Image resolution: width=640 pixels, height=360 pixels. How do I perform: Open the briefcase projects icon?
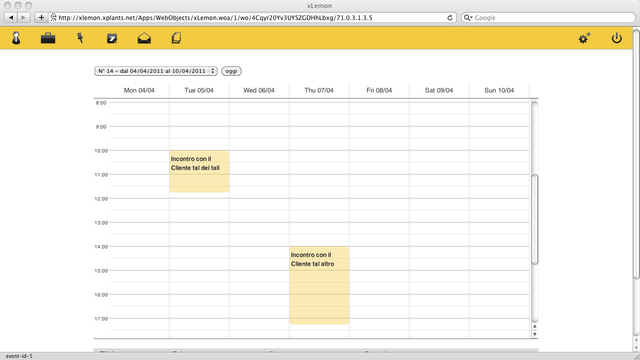click(48, 38)
